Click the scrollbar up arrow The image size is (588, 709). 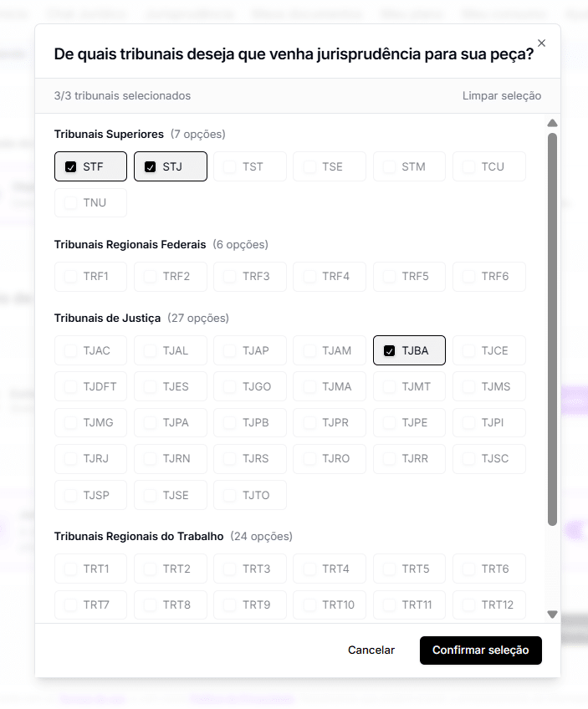click(552, 124)
